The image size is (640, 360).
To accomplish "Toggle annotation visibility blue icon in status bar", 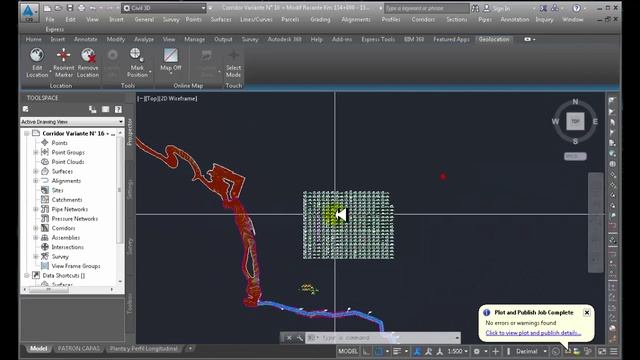I will click(x=417, y=351).
